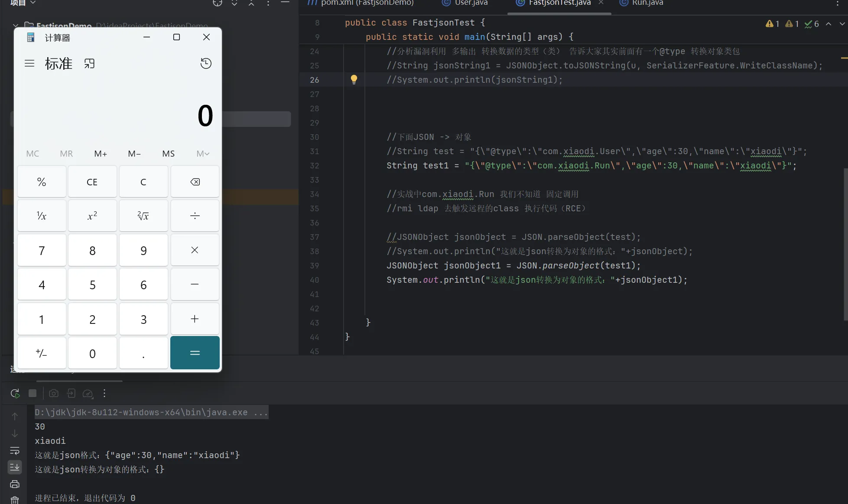Toggle soft-wrap in run console

point(15,451)
